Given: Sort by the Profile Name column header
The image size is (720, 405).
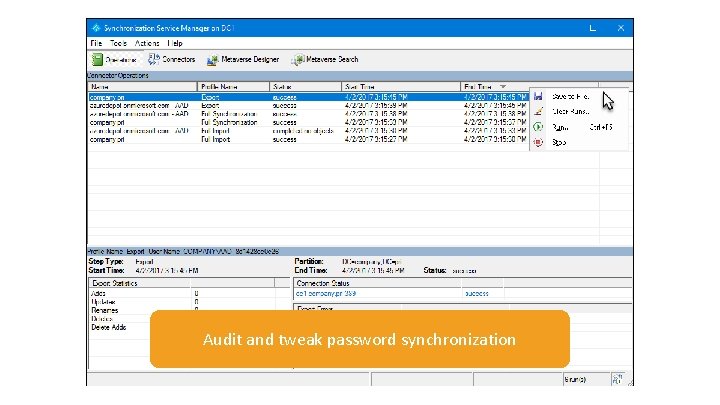Looking at the screenshot, I should 233,87.
